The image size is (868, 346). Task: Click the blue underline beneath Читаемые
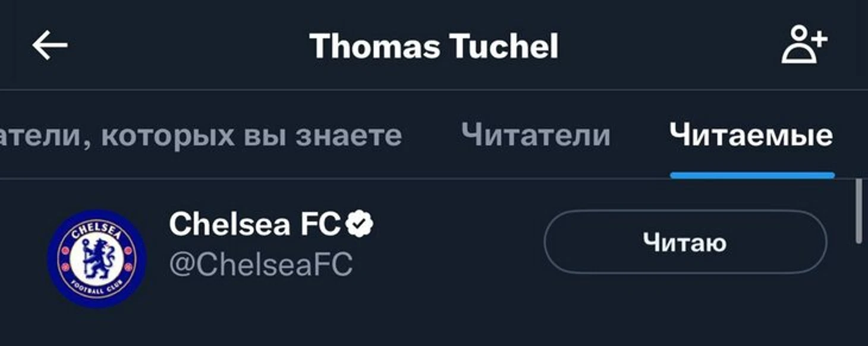point(752,175)
